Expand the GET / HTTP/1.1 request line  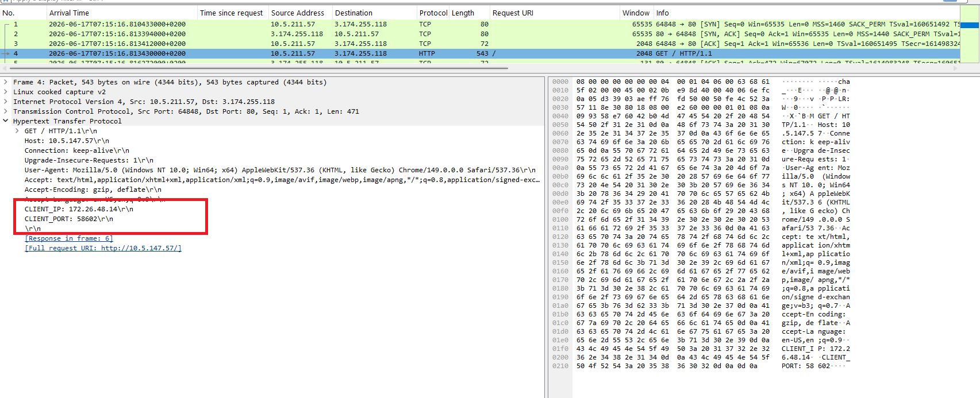click(17, 131)
